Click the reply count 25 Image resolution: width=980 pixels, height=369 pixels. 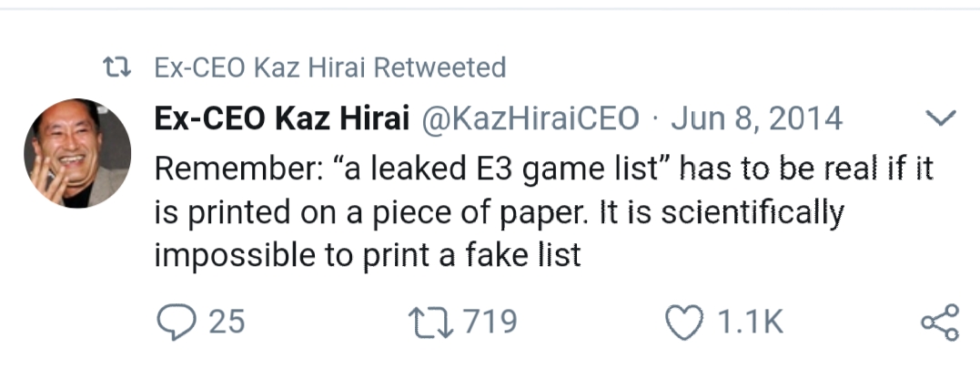227,322
